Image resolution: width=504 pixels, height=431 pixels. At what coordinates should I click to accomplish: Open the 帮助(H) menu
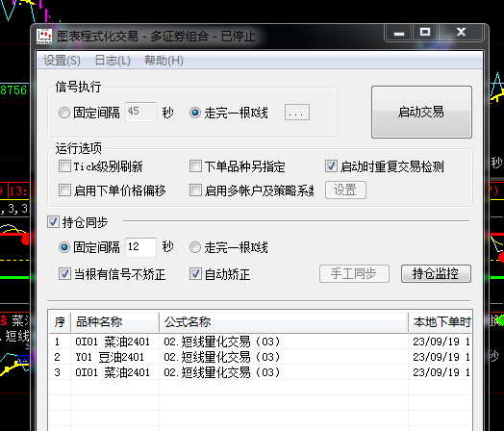(164, 61)
